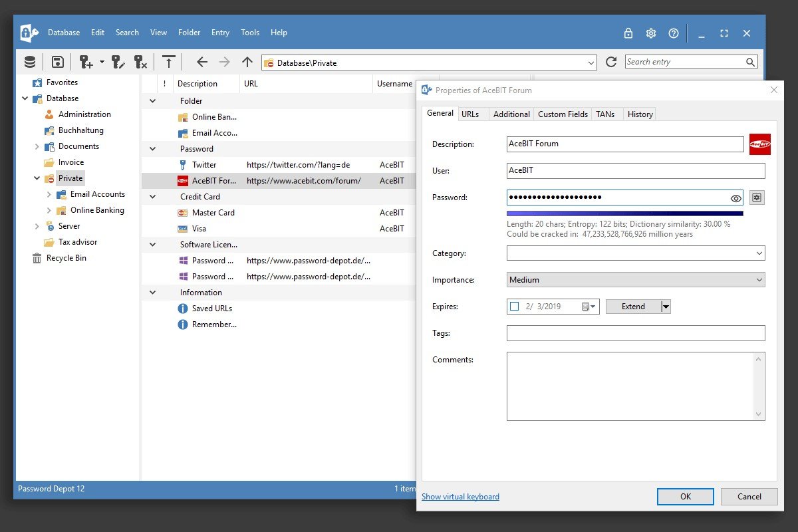Image resolution: width=798 pixels, height=532 pixels.
Task: Click the search magnifier icon
Action: pyautogui.click(x=751, y=62)
